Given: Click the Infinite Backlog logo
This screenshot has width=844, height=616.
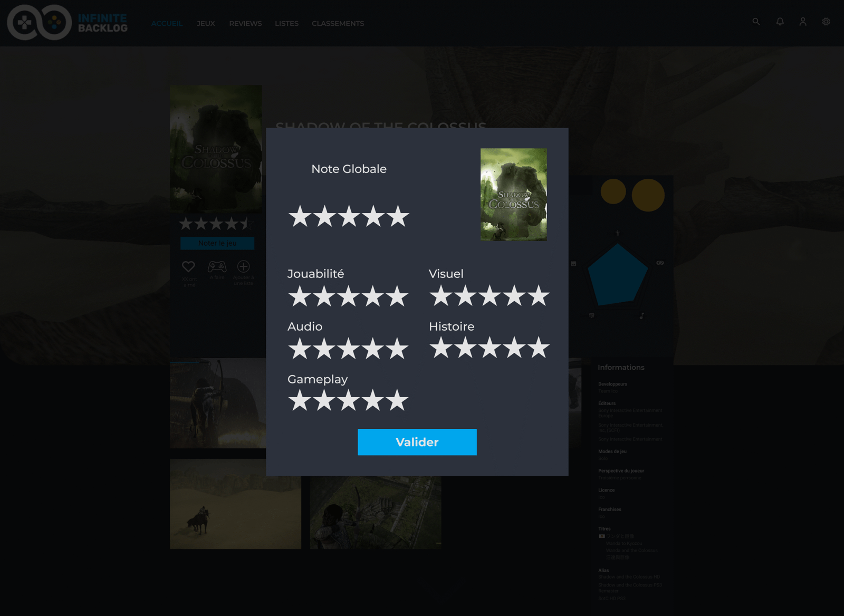Looking at the screenshot, I should coord(68,23).
